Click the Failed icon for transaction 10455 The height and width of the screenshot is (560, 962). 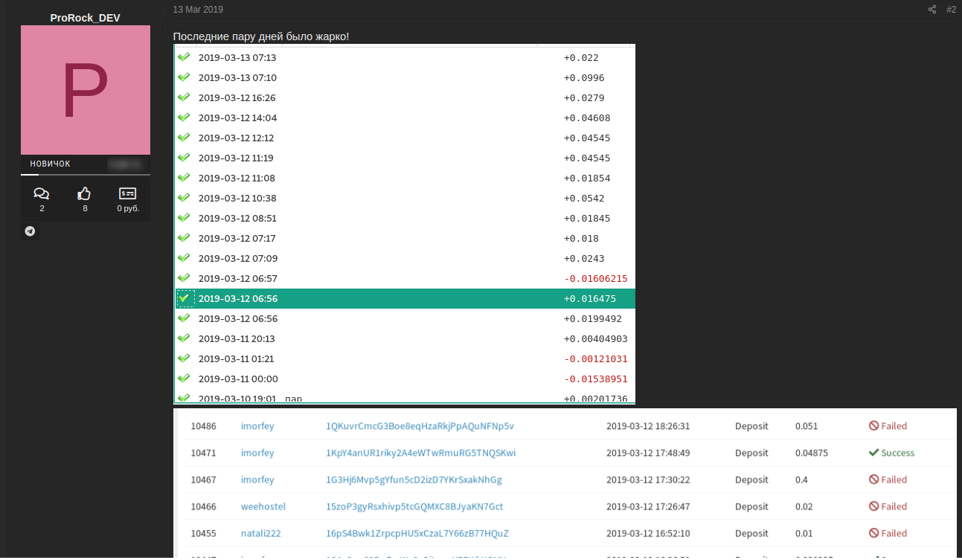[x=874, y=533]
